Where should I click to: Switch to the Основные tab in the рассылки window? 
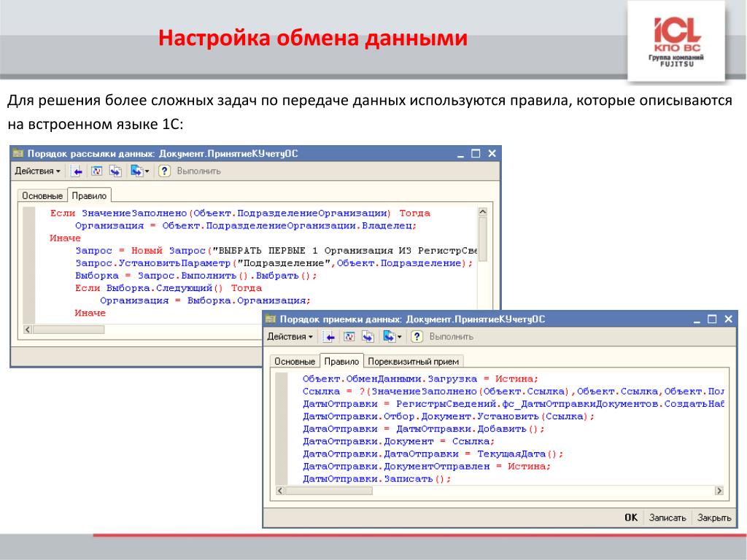click(42, 196)
